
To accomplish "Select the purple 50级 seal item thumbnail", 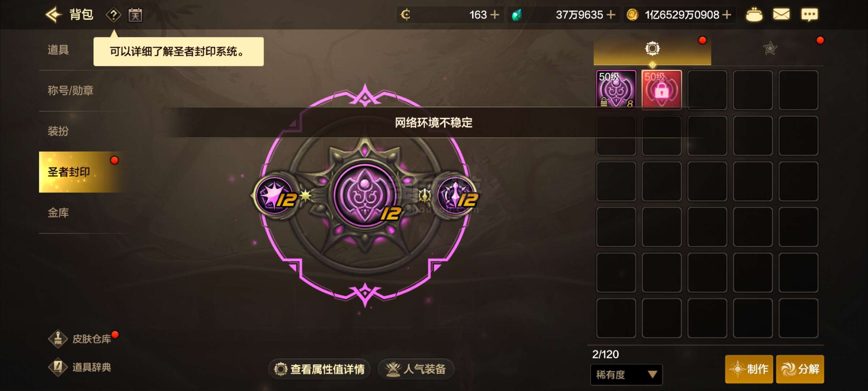I will coord(616,90).
